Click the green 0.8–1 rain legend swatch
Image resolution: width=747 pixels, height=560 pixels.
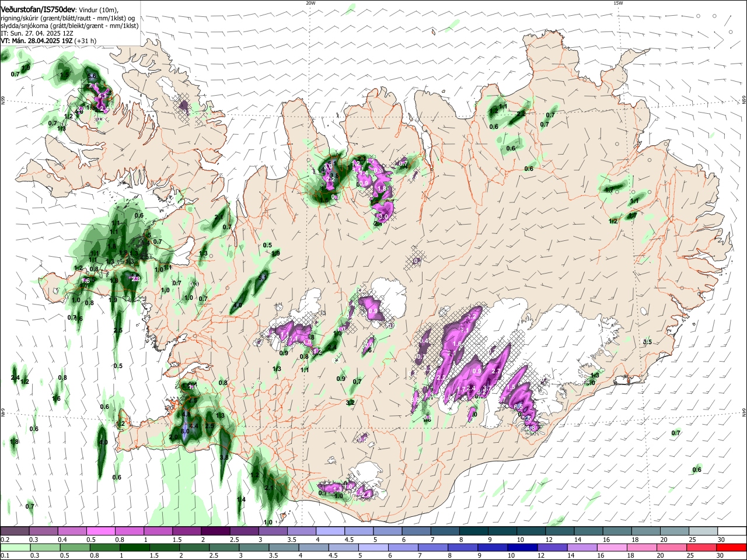point(104,547)
